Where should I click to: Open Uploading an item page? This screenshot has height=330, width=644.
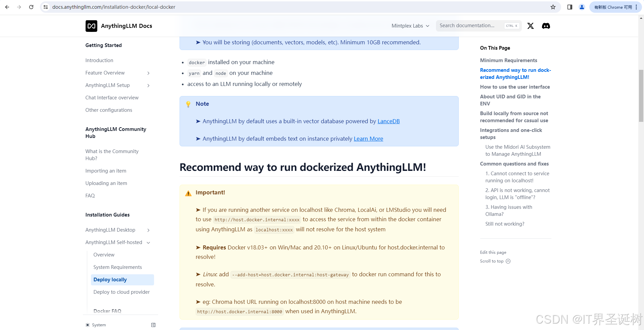[x=106, y=183]
